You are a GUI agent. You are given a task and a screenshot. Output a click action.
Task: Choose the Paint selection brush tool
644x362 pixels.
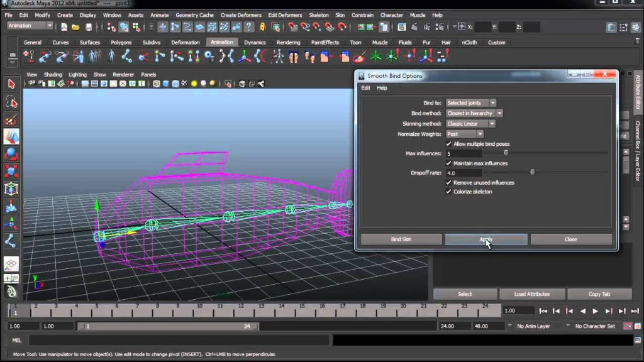pyautogui.click(x=11, y=120)
